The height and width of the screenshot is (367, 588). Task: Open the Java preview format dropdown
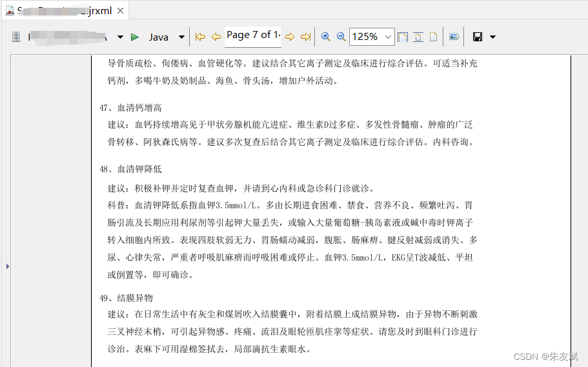tap(181, 37)
